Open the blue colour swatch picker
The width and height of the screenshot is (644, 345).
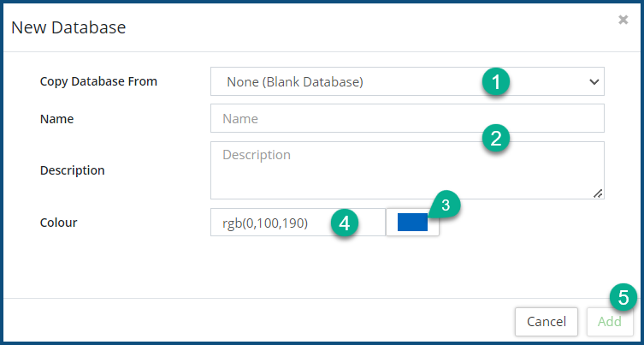pos(412,223)
